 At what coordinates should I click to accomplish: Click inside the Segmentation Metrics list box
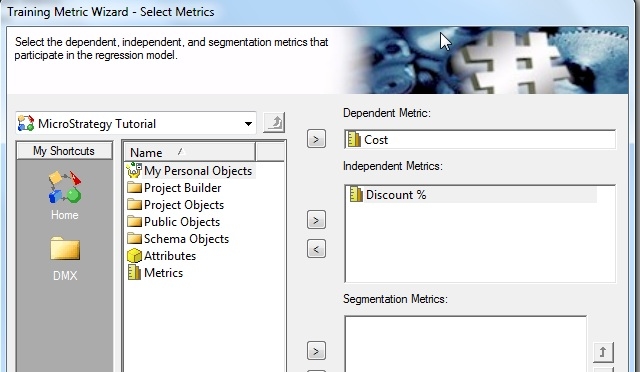465,344
